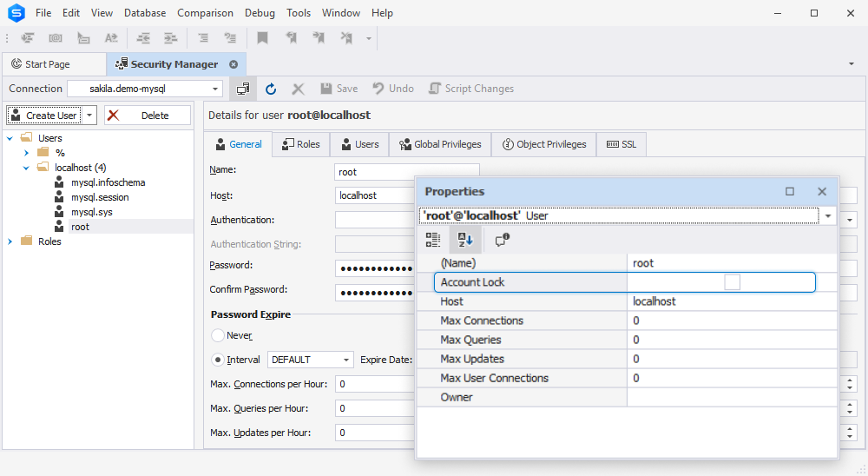The height and width of the screenshot is (476, 868).
Task: Click the gray X cancel icon in toolbar
Action: click(x=298, y=89)
